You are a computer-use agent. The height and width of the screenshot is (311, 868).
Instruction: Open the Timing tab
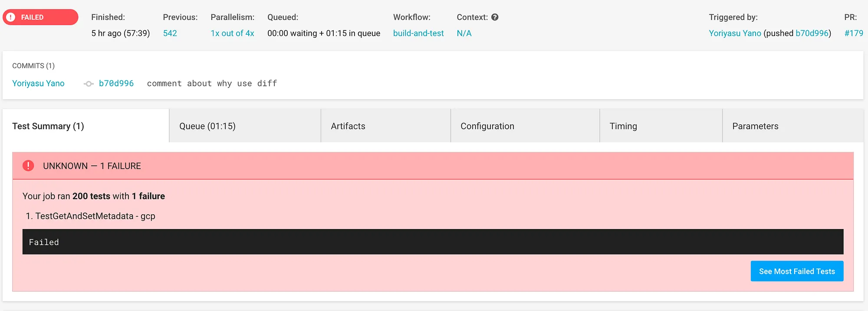[x=661, y=126]
